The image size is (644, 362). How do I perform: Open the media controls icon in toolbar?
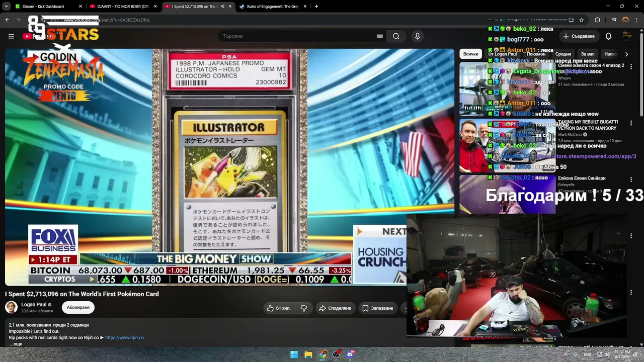(x=614, y=20)
